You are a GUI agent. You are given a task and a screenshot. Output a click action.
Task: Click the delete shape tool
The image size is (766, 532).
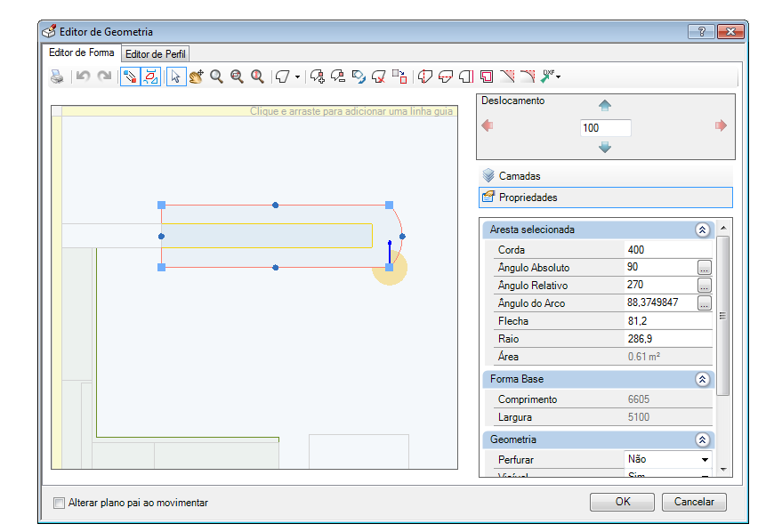coord(379,77)
